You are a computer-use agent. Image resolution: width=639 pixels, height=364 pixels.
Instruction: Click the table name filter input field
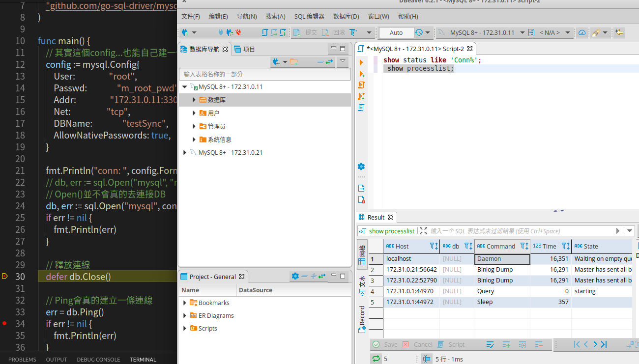coord(264,74)
